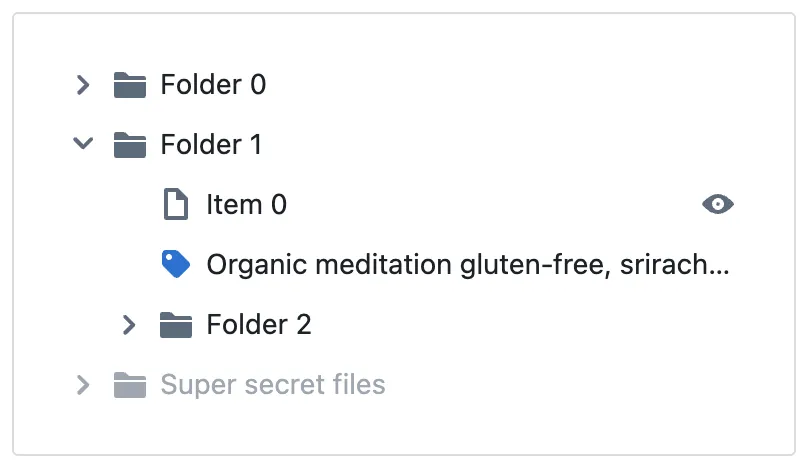Click empty space right of Folder 2 row
The width and height of the screenshot is (806, 468).
click(520, 324)
